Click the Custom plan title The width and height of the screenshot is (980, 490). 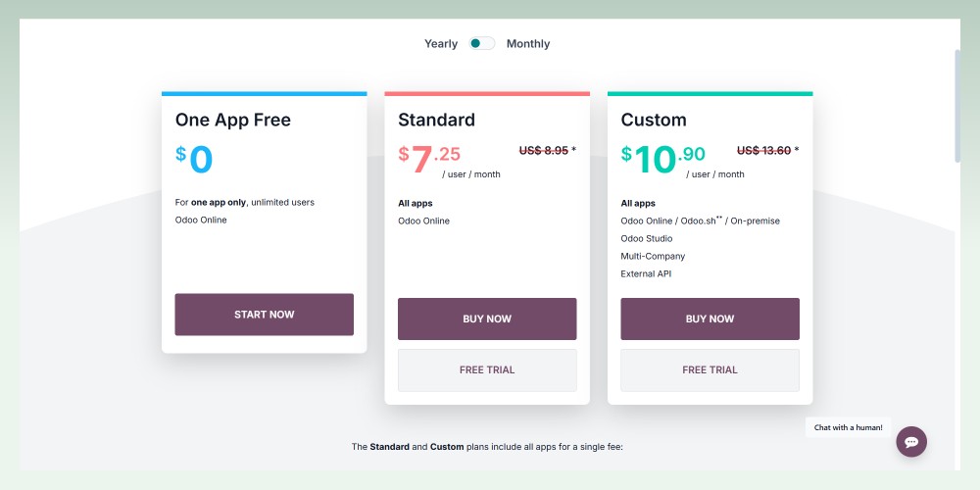point(654,120)
